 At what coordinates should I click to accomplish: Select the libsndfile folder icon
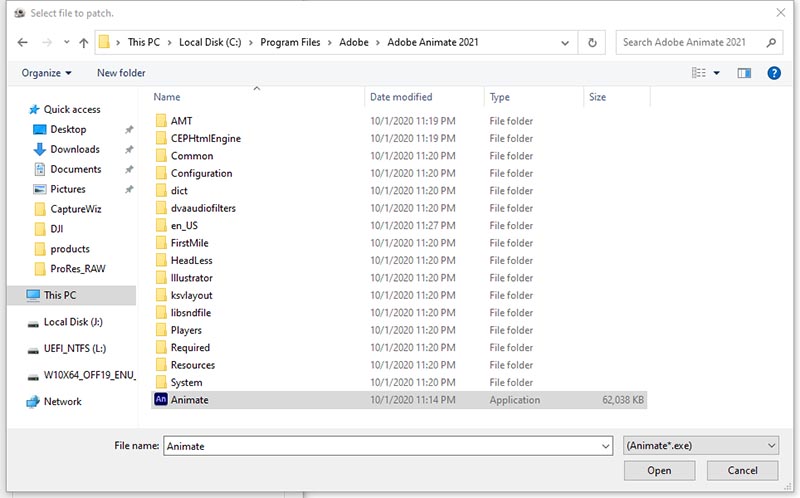pyautogui.click(x=161, y=312)
